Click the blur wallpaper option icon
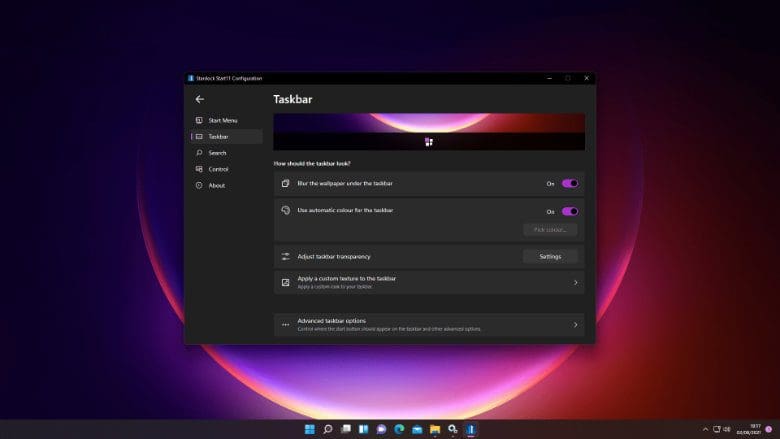The image size is (780, 439). point(285,184)
